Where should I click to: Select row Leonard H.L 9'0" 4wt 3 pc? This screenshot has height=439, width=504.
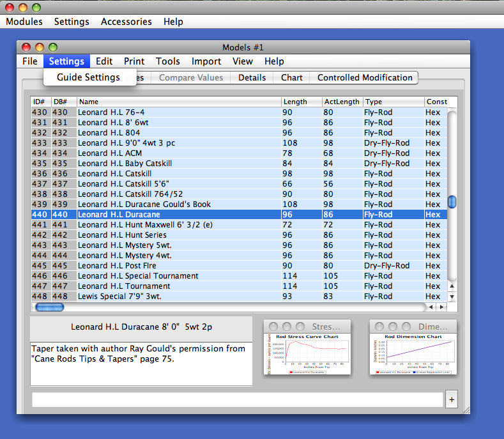[239, 143]
